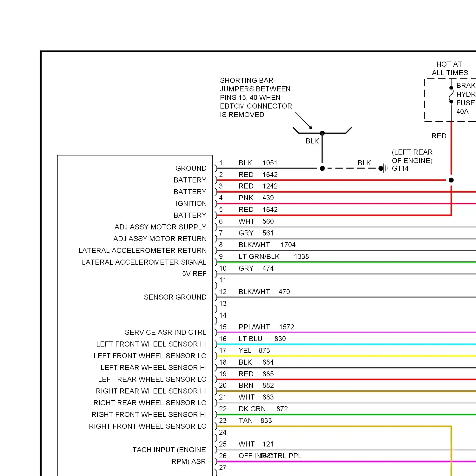Select the TAN 833 wire label
This screenshot has width=476, height=476.
255,420
